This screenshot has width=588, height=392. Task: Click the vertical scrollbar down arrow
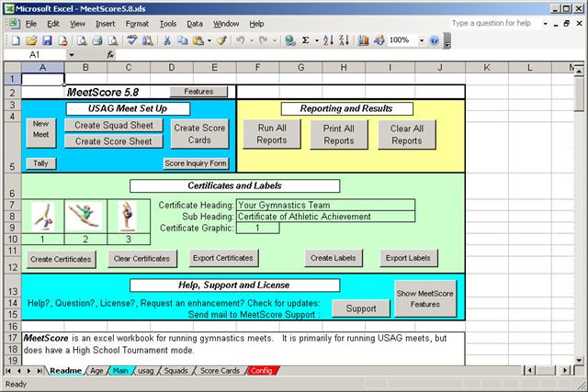(x=579, y=361)
